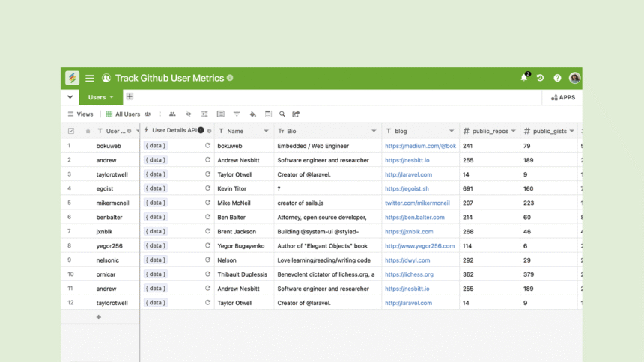Screen dimensions: 644x362
Task: Tick the select-all rows checkbox
Action: point(71,131)
